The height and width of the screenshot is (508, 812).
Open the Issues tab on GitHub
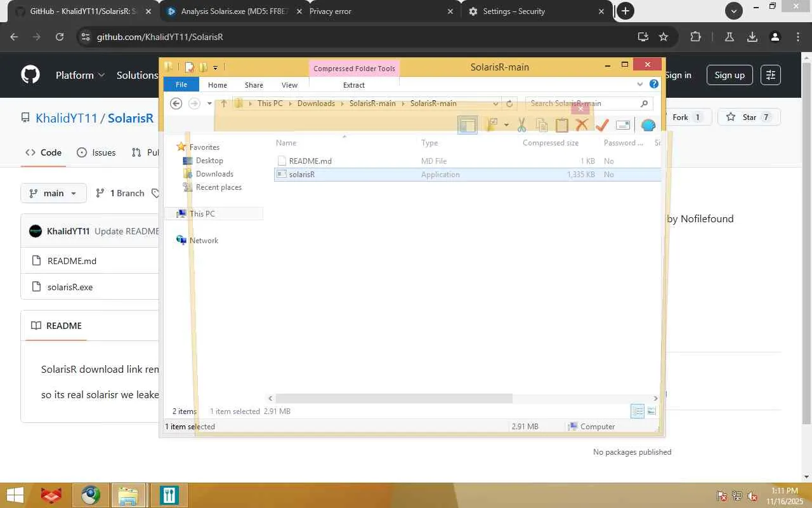[96, 152]
